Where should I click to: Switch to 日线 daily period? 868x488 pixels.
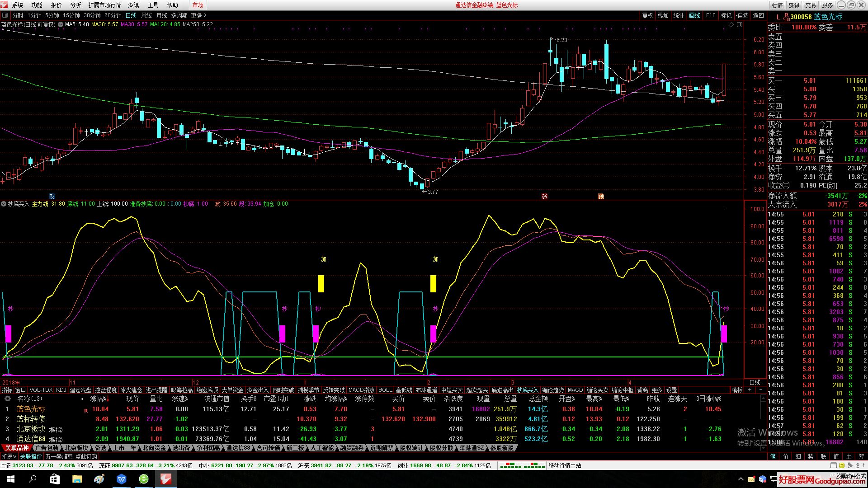[x=131, y=15]
